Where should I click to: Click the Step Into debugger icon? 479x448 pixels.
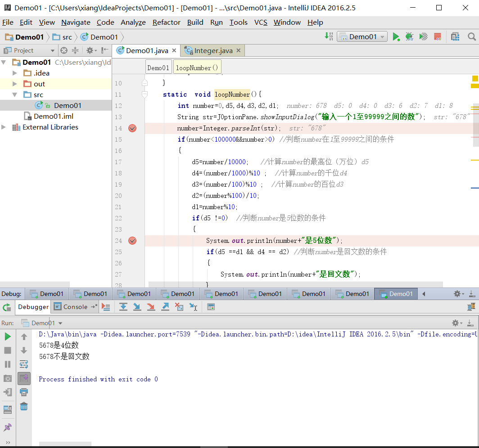137,307
